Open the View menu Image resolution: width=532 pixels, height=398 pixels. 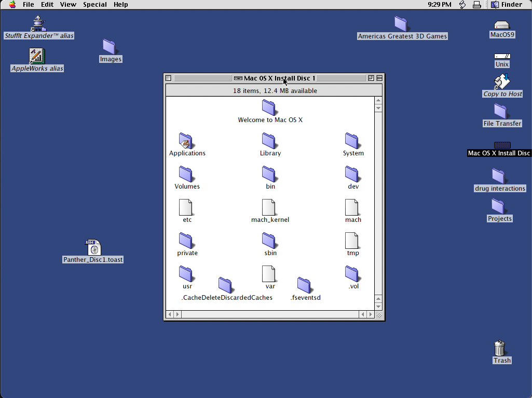(68, 4)
